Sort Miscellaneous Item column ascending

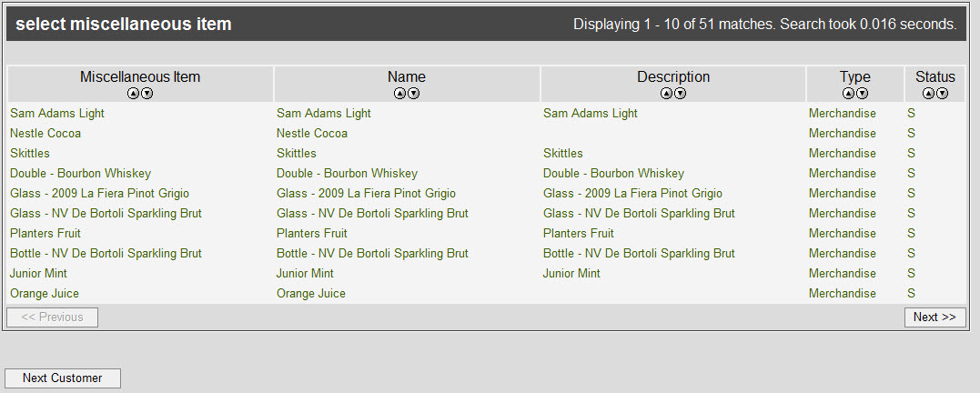pos(133,94)
